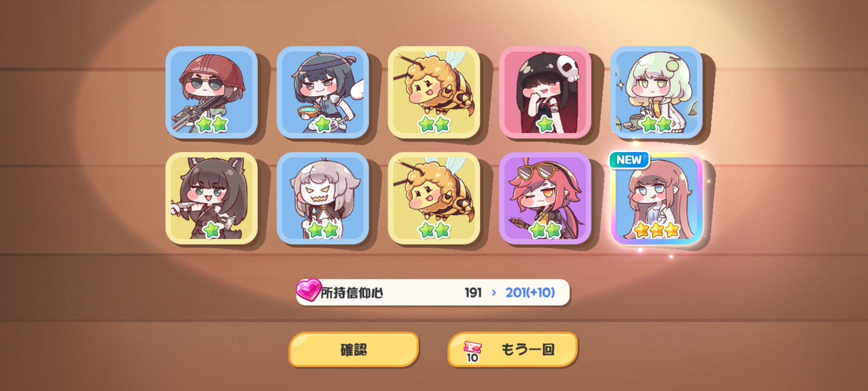Select the white-masked gray-haired character card
Image resolution: width=868 pixels, height=391 pixels.
[323, 198]
